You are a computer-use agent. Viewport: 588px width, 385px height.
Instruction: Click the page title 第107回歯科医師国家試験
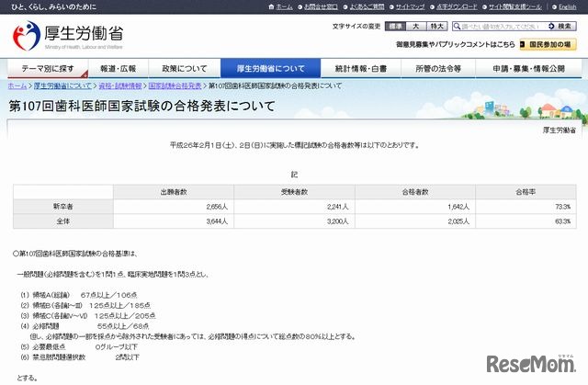pos(141,106)
